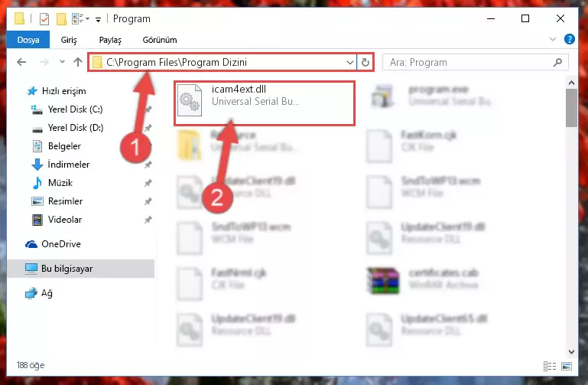Image resolution: width=588 pixels, height=385 pixels.
Task: Expand the ribbon chevron
Action: pyautogui.click(x=552, y=39)
